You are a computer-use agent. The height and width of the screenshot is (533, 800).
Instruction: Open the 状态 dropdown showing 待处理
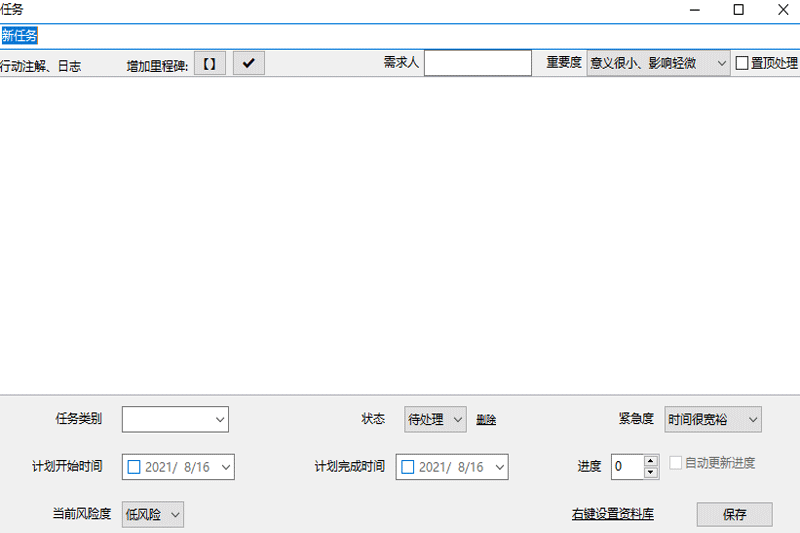(435, 419)
